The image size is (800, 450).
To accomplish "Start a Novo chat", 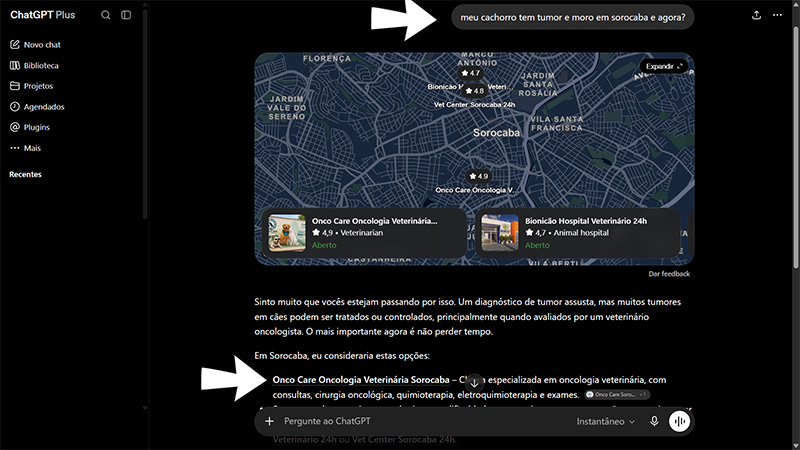I will 35,45.
